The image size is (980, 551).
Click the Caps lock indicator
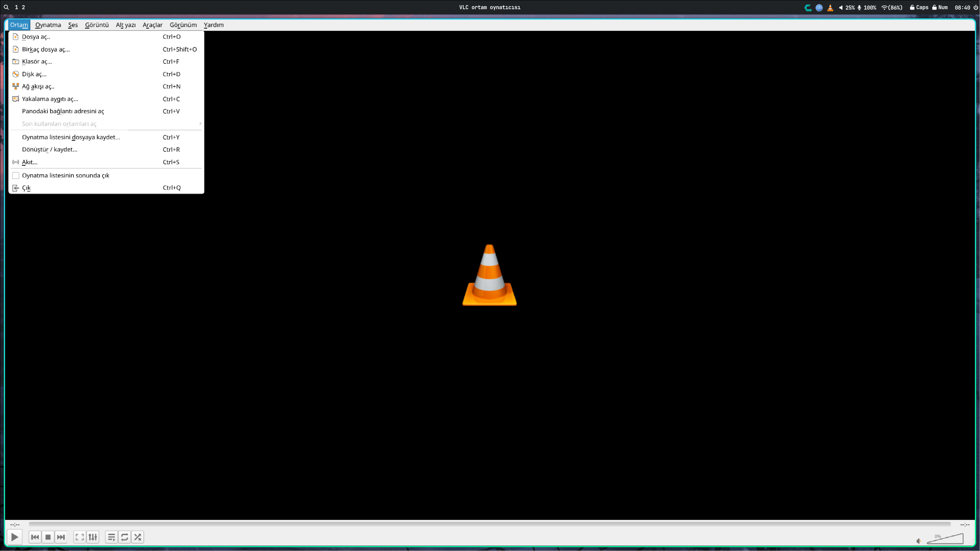point(919,8)
